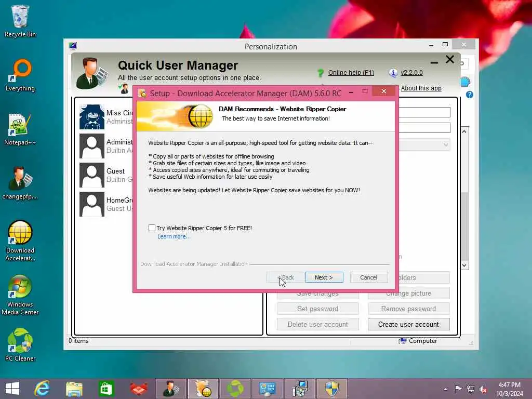Click Delete user account button
The image size is (532, 399).
tap(317, 324)
